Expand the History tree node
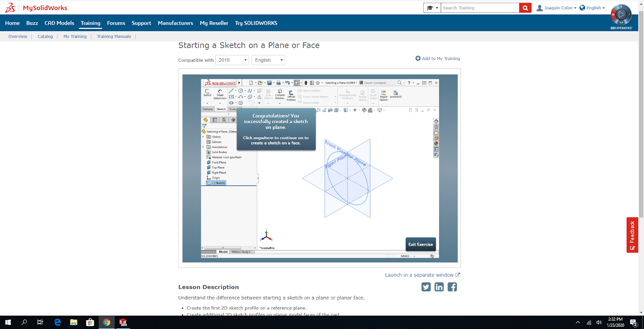 (203, 137)
